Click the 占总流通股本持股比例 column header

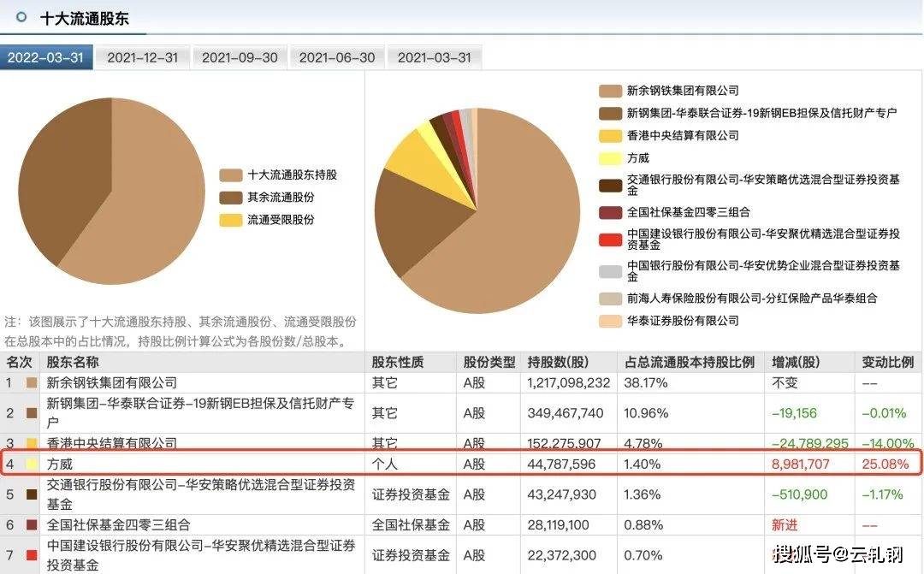(x=690, y=362)
